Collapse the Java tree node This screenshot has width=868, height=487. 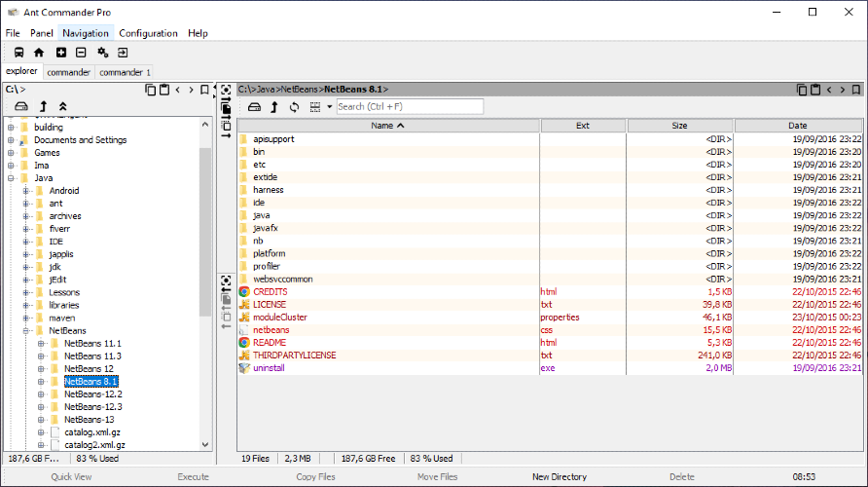coord(11,178)
